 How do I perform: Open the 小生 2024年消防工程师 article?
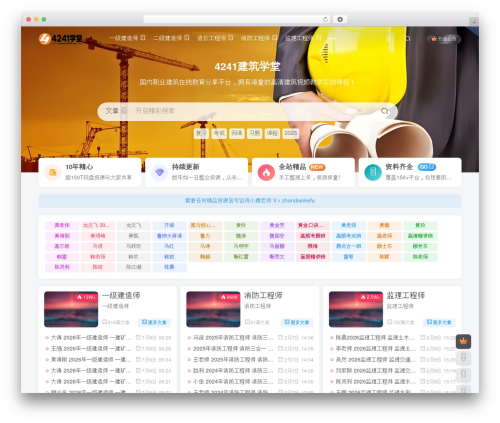tap(233, 382)
